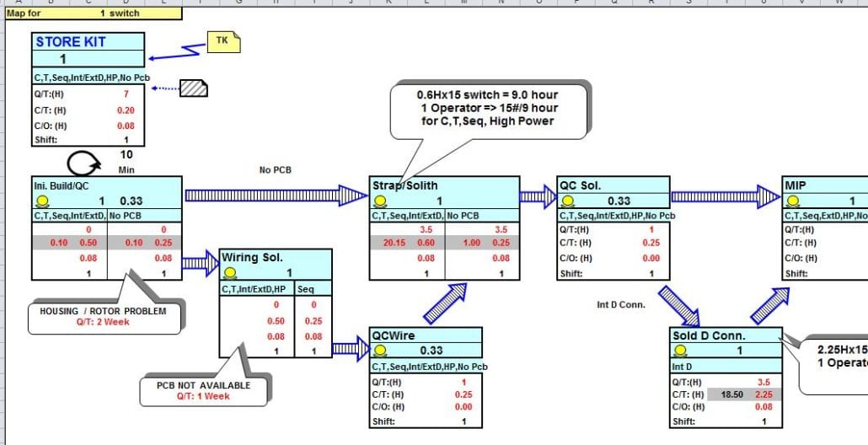Select the striped arrow from Ini. Build/QC to Wiring Sol.

(x=201, y=262)
